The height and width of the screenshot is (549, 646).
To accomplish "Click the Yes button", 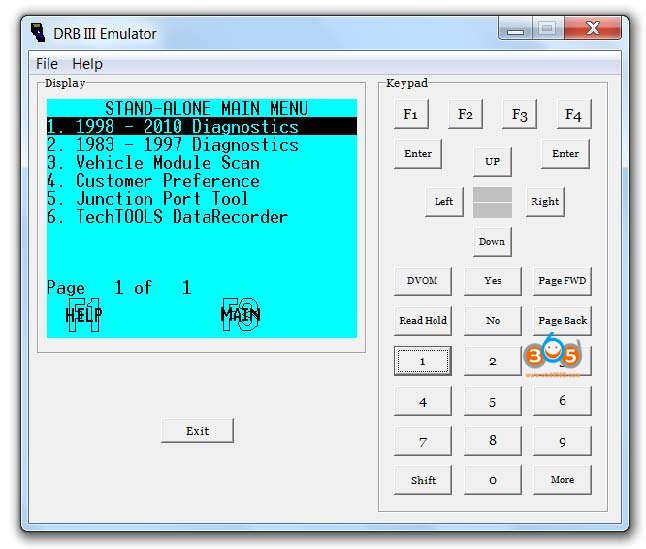I will click(493, 281).
